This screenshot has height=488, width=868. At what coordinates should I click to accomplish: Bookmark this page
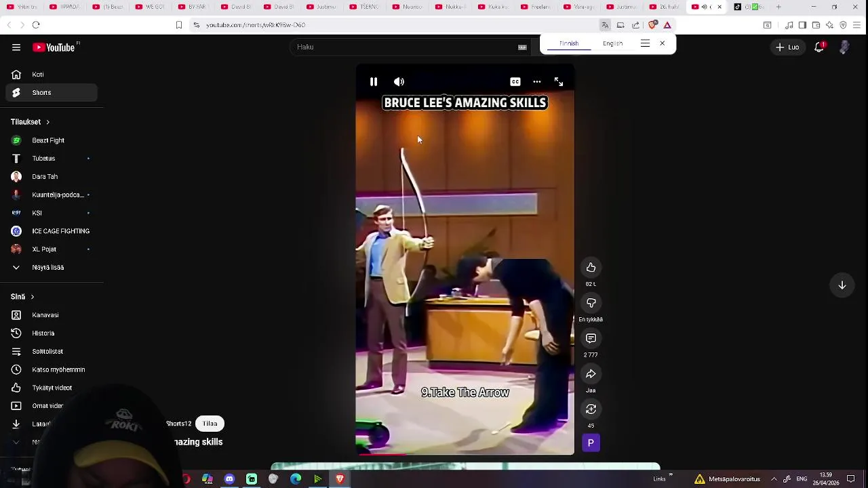point(179,25)
